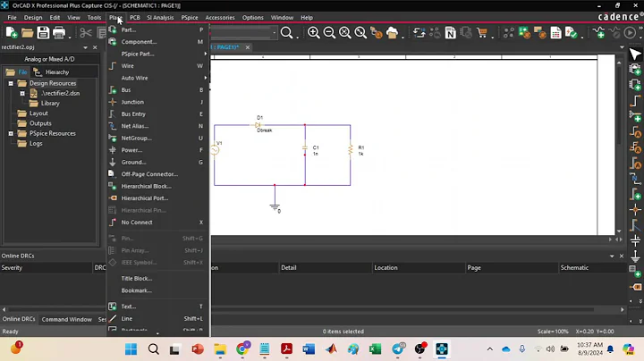Choose the place wire tool in right palette

(x=635, y=100)
